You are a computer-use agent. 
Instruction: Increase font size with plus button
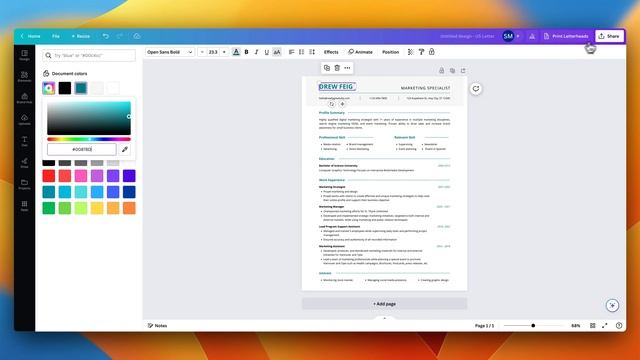(224, 52)
